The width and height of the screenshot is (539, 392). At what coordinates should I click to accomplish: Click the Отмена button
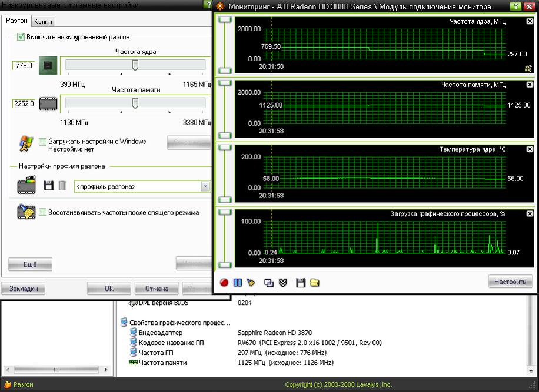pos(157,289)
